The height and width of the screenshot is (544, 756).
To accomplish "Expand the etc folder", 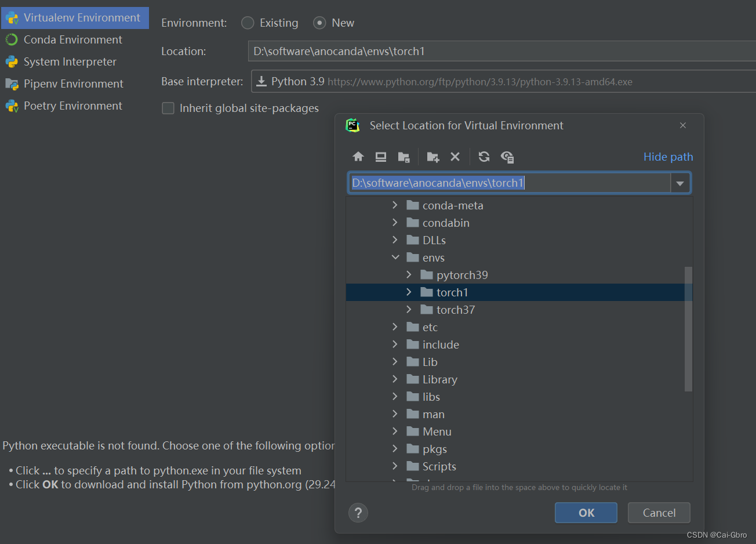I will pos(395,327).
